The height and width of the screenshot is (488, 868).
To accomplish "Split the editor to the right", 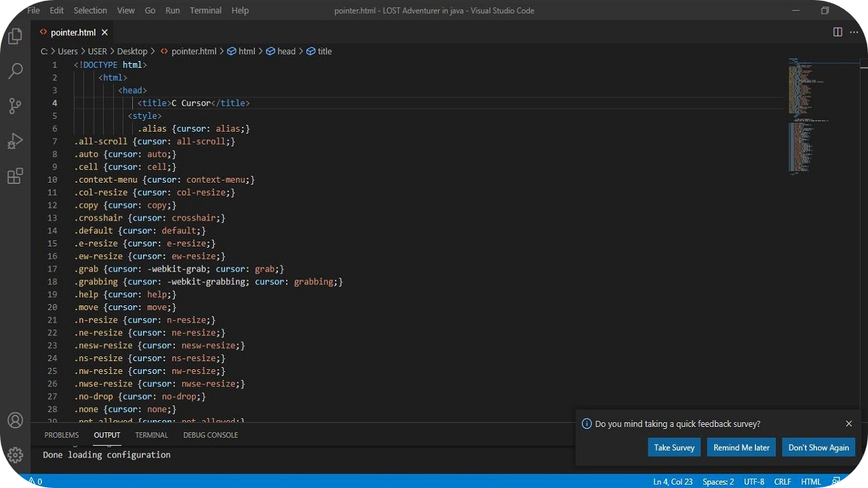I will (x=837, y=32).
